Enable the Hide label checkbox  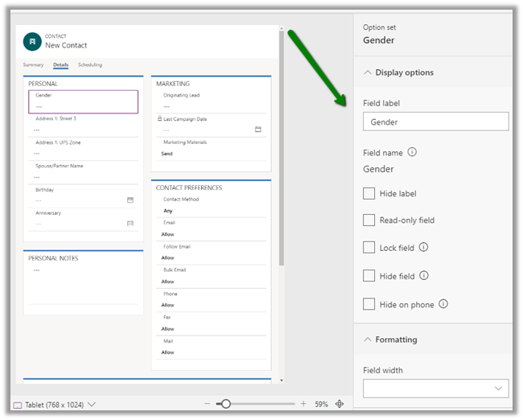[369, 194]
